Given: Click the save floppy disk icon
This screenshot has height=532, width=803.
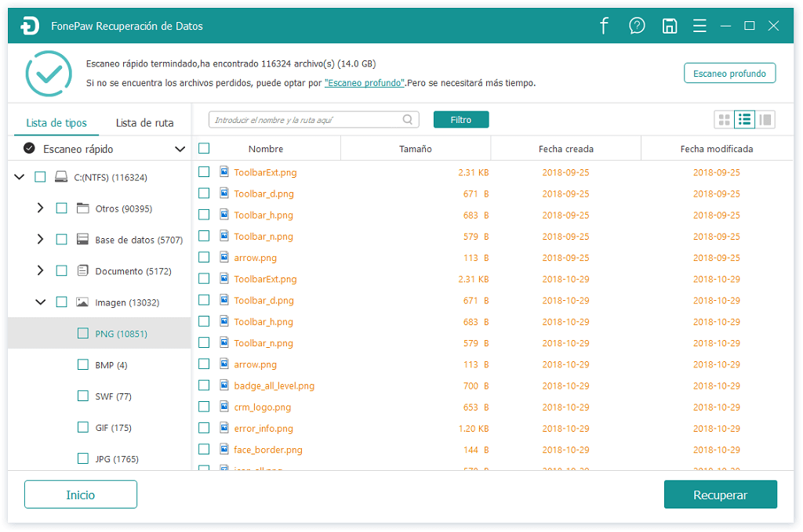Looking at the screenshot, I should 670,26.
